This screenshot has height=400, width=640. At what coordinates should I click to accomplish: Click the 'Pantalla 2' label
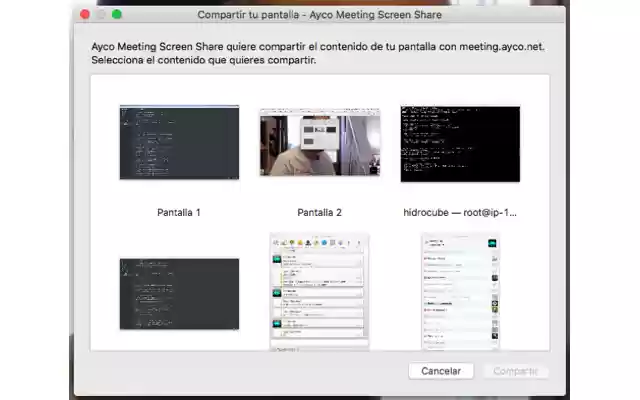319,213
